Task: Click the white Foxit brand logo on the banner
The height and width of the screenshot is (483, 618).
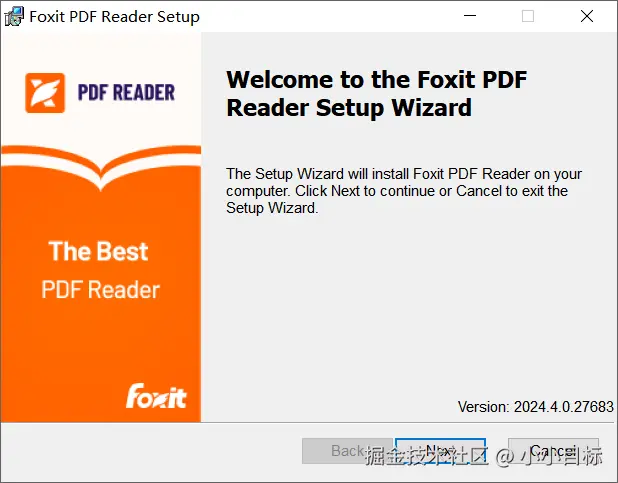Action: click(156, 396)
